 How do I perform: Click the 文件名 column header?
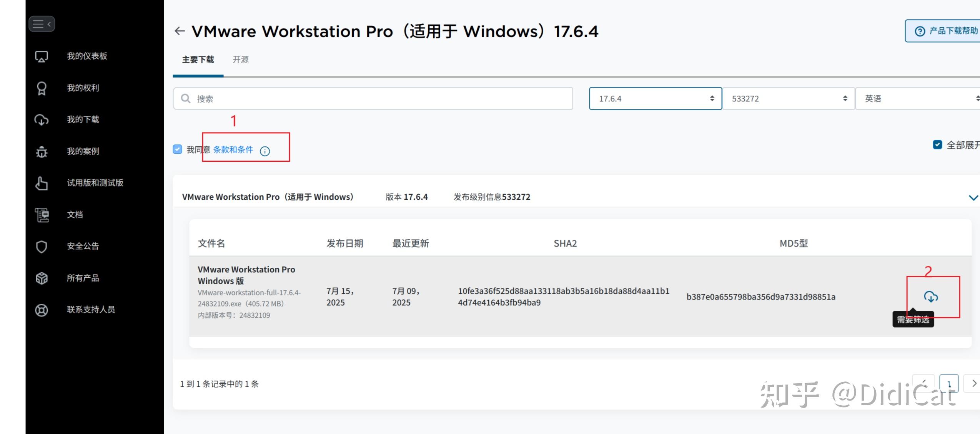pyautogui.click(x=211, y=244)
